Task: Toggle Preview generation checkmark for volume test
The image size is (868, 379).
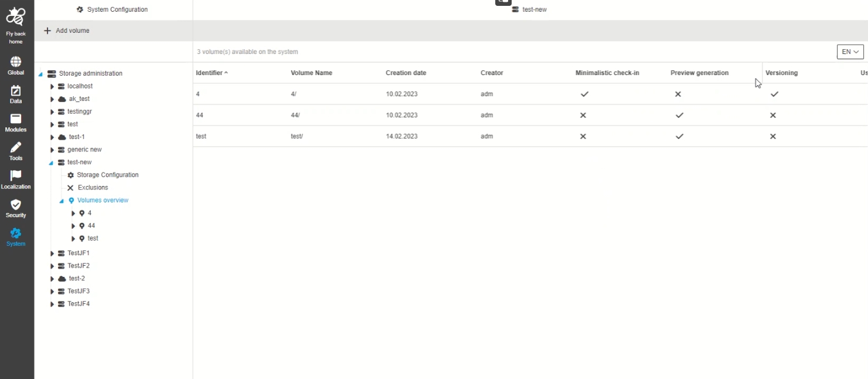Action: (679, 136)
